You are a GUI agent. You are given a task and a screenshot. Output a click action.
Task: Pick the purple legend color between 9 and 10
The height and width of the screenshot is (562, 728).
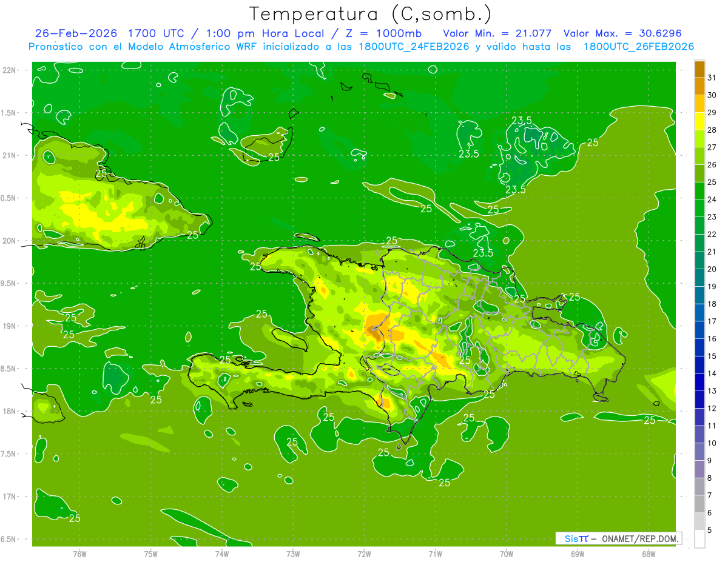pyautogui.click(x=699, y=452)
